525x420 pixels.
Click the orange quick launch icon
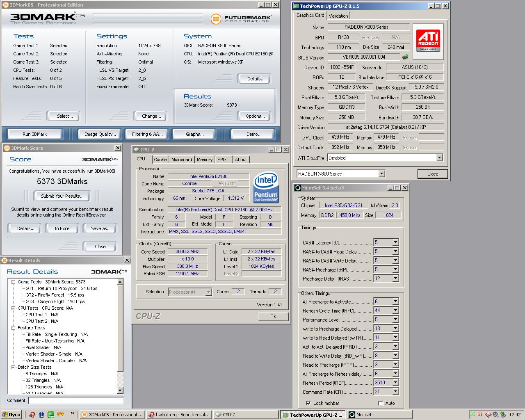[60, 415]
